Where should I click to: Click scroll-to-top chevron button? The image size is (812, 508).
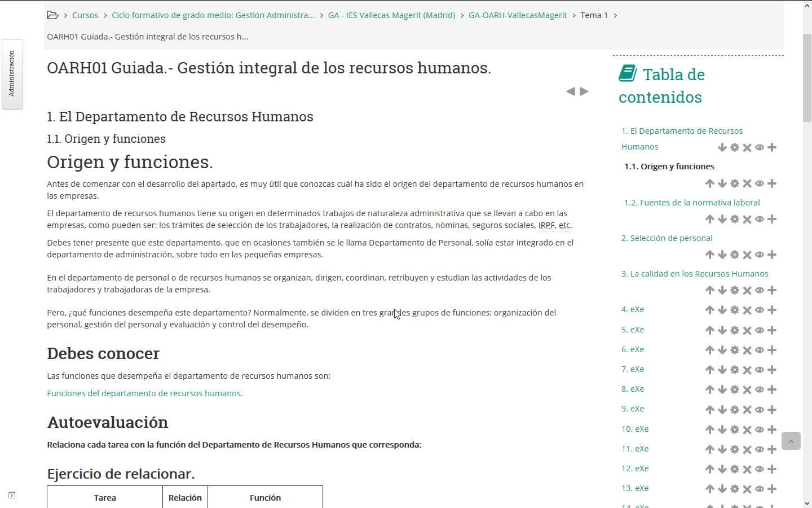[x=791, y=441]
